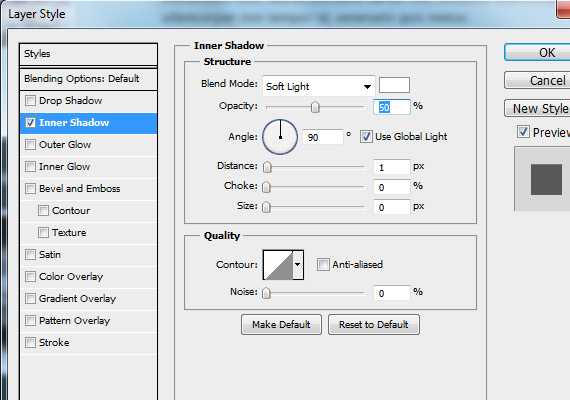The height and width of the screenshot is (400, 570).
Task: Click the Reset to Default button
Action: 374,324
